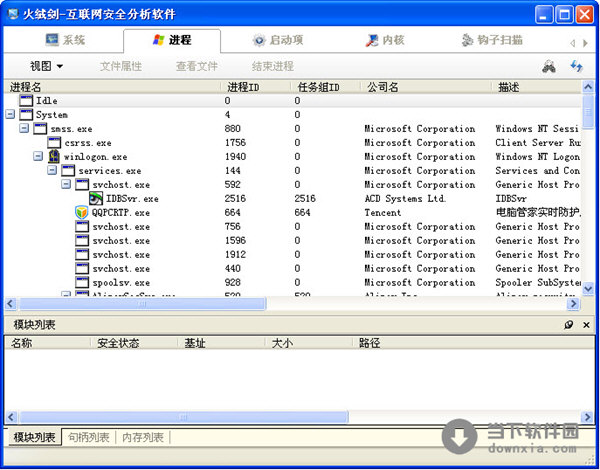Click process list scroll right arrow
Screen dimensions: 600x470
click(573, 304)
